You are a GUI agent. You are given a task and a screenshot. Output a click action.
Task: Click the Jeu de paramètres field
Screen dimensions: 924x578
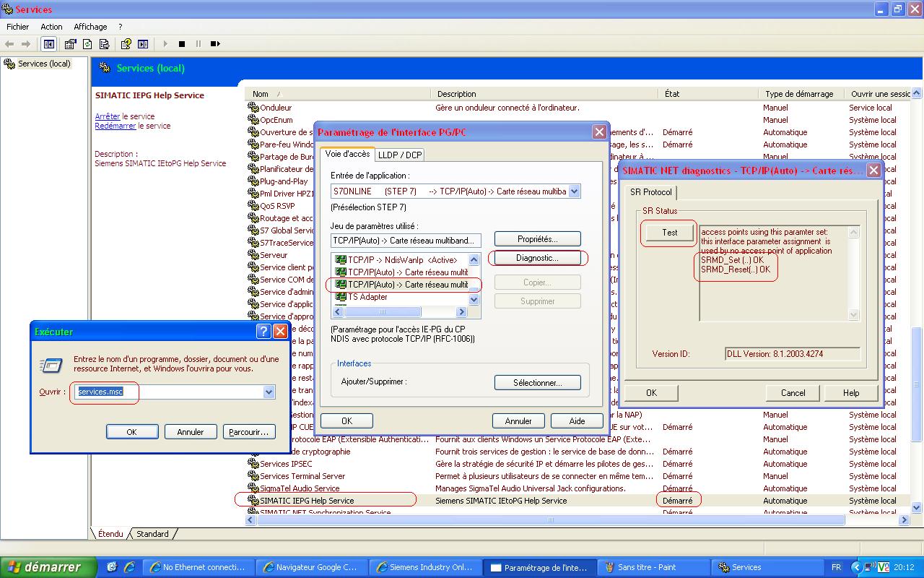(x=406, y=241)
